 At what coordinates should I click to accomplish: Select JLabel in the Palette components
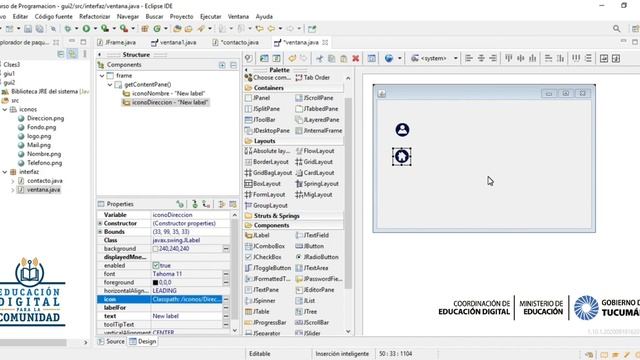pyautogui.click(x=258, y=236)
